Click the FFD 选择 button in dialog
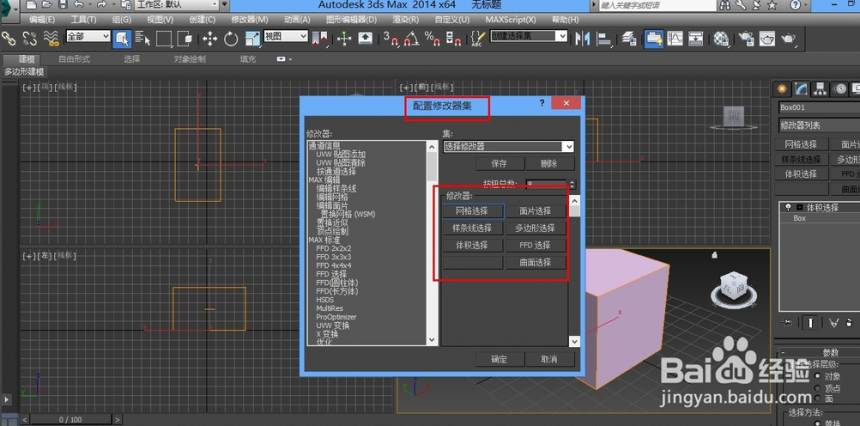The width and height of the screenshot is (860, 426). (x=535, y=245)
